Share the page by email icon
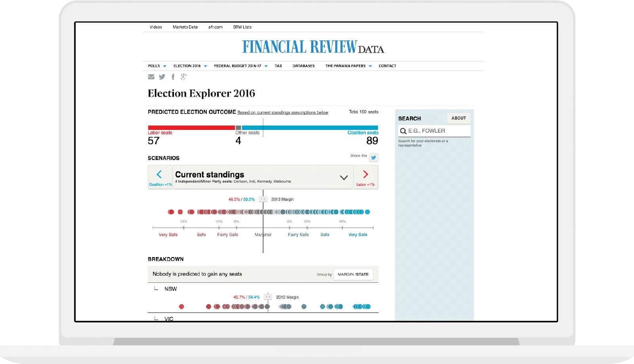This screenshot has width=634, height=364. (x=151, y=77)
